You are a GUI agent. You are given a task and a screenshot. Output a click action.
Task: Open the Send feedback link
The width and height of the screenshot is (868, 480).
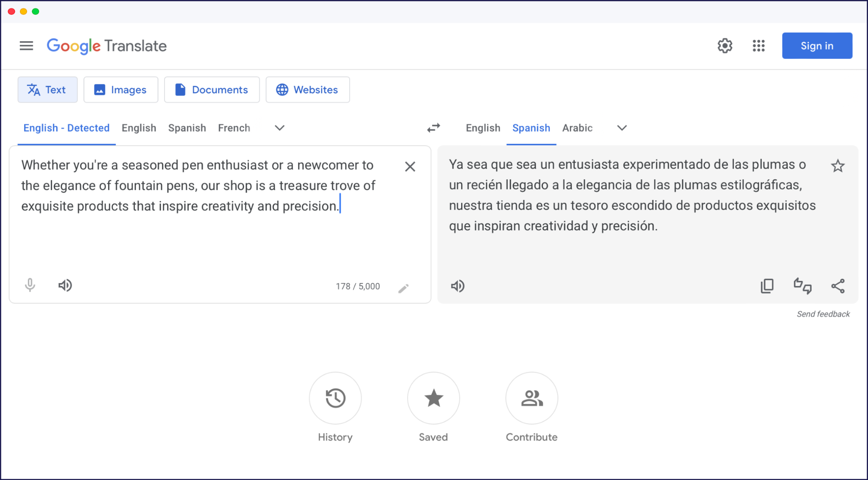823,314
